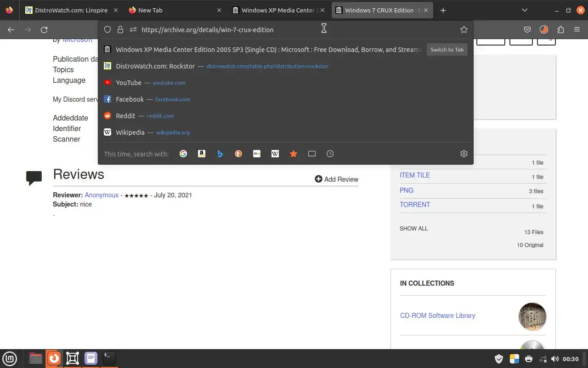
Task: Show site security via padlock icon
Action: coord(120,29)
